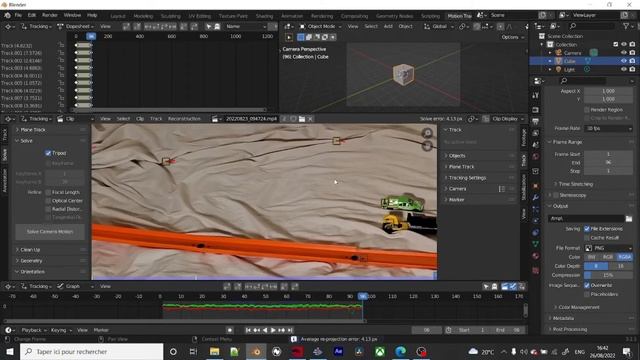Viewport: 640px width, 360px height.
Task: Click dopesheet horizontal scrollbar
Action: pos(170,110)
